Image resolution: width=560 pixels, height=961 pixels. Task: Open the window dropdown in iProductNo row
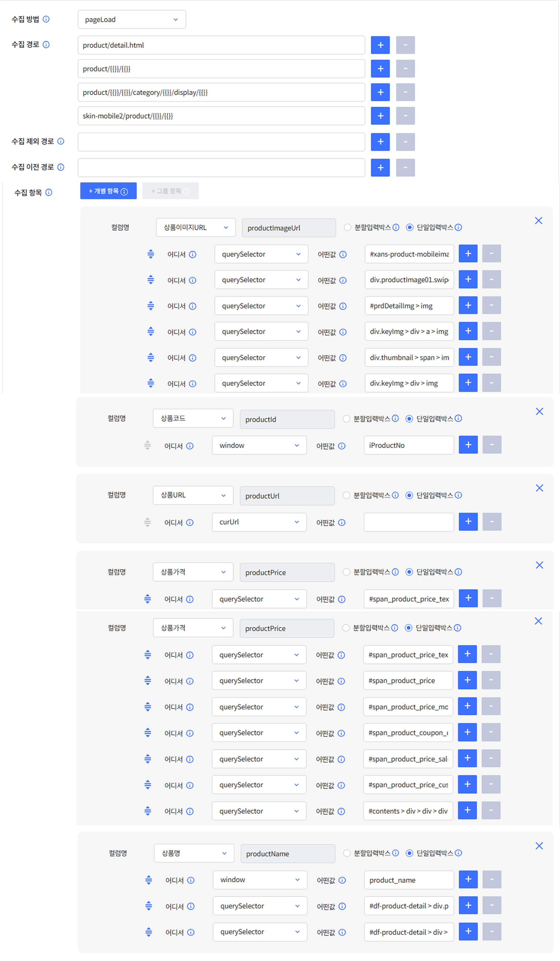(259, 445)
